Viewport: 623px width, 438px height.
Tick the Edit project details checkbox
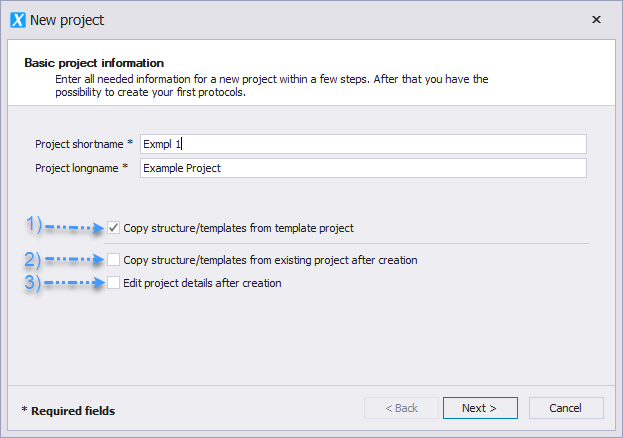pyautogui.click(x=114, y=283)
